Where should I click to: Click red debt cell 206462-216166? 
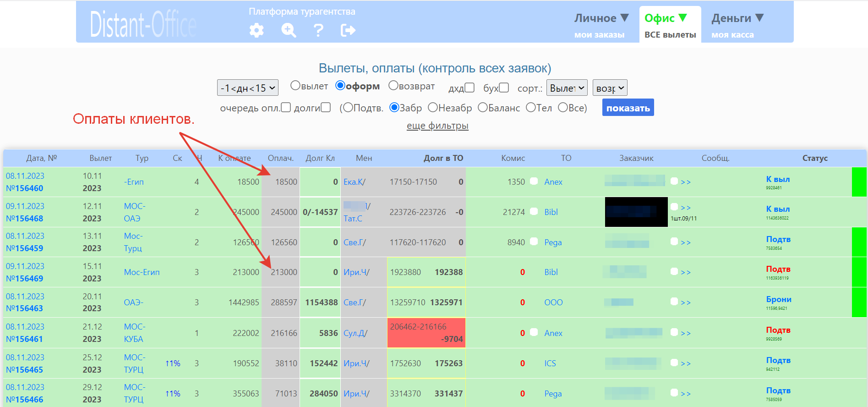[x=426, y=333]
